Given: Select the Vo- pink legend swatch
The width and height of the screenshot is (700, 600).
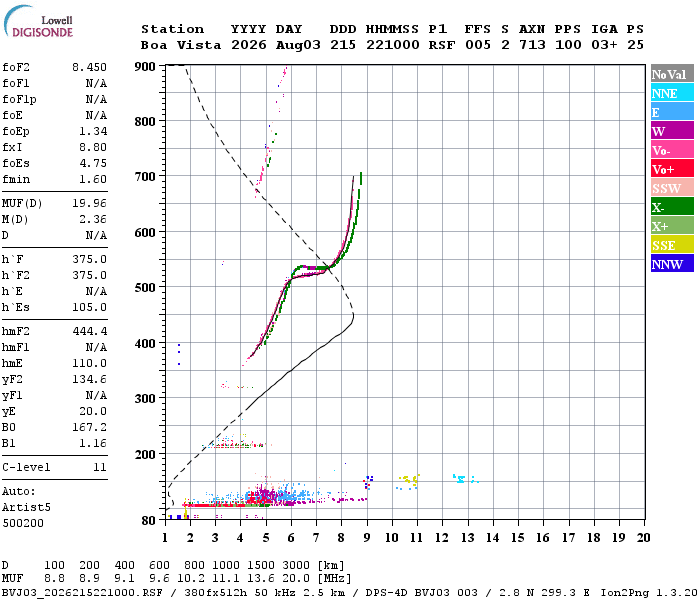Looking at the screenshot, I should click(x=672, y=150).
